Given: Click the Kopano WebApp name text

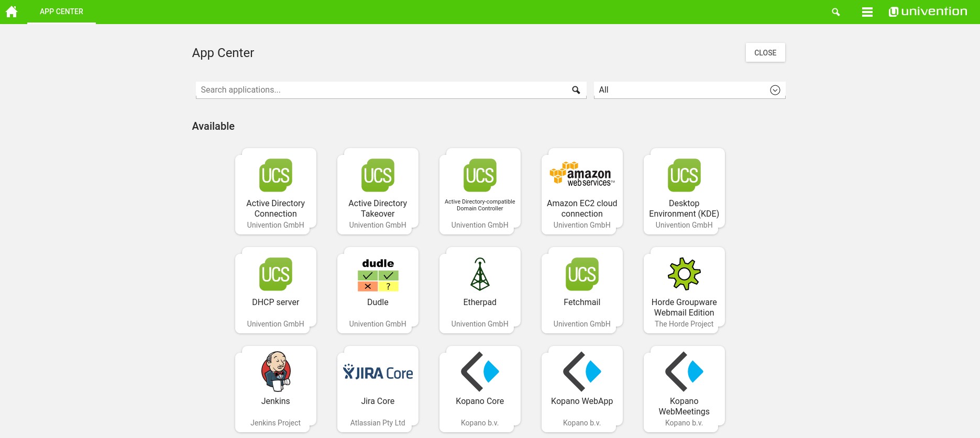Looking at the screenshot, I should point(582,401).
